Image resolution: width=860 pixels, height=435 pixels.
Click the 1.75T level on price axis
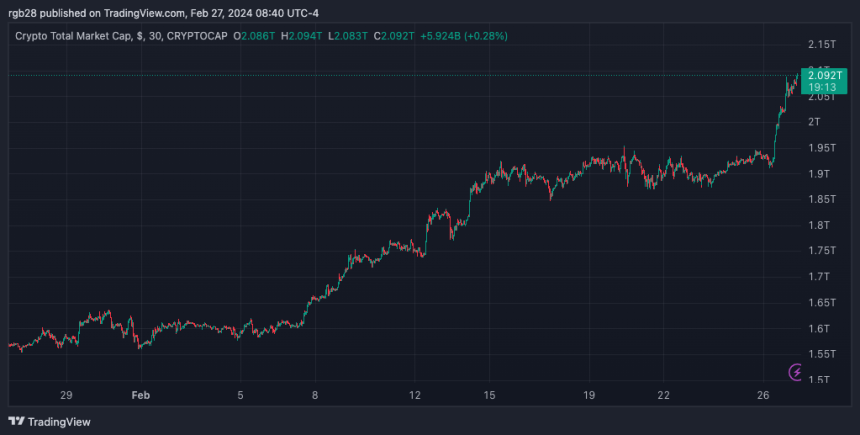coord(821,251)
